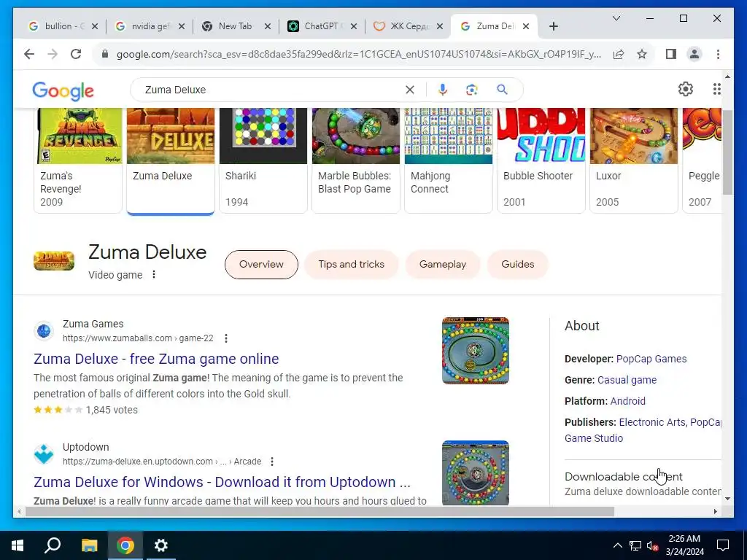Open File Explorer from the taskbar
The image size is (747, 560).
coord(89,545)
